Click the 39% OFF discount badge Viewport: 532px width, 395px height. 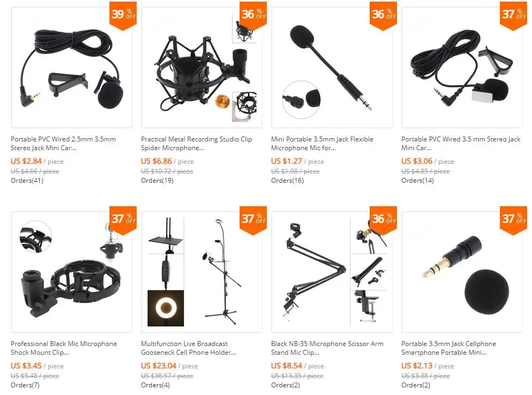pos(123,15)
